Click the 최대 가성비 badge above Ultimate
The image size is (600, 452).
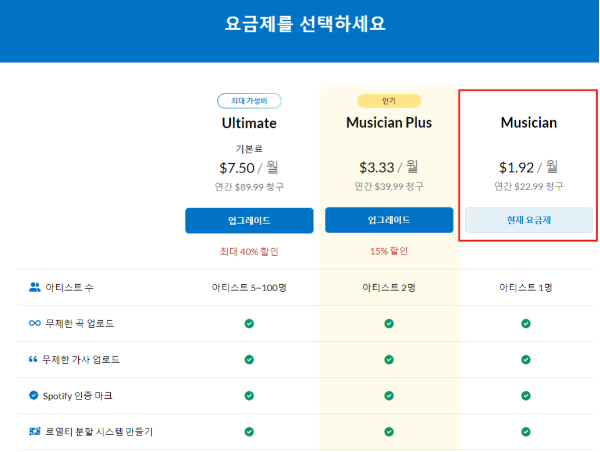(x=249, y=101)
